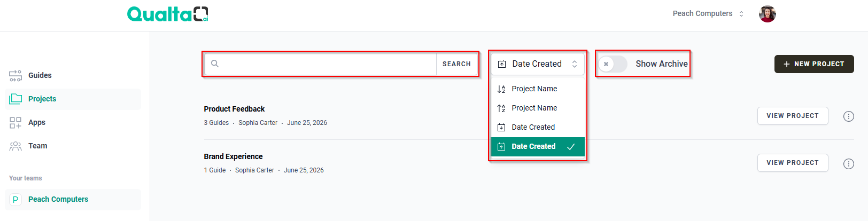Click the Qualta.ai logo
Viewport: 868px width, 221px height.
167,14
